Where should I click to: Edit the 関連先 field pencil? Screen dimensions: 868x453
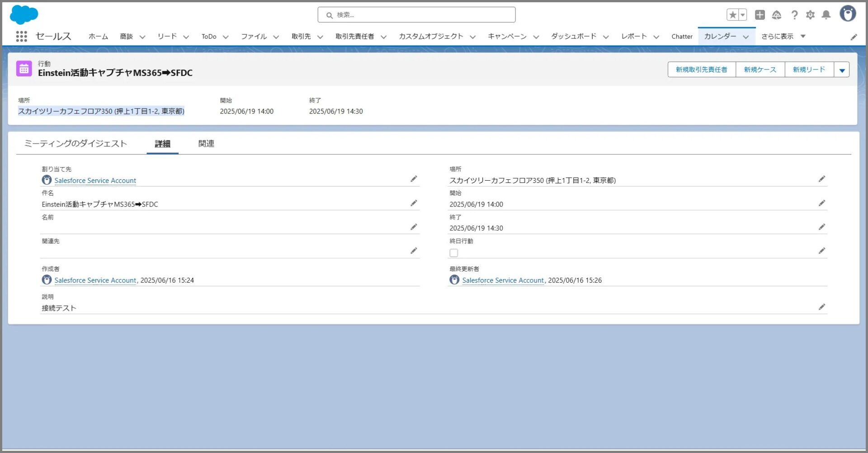(x=414, y=251)
